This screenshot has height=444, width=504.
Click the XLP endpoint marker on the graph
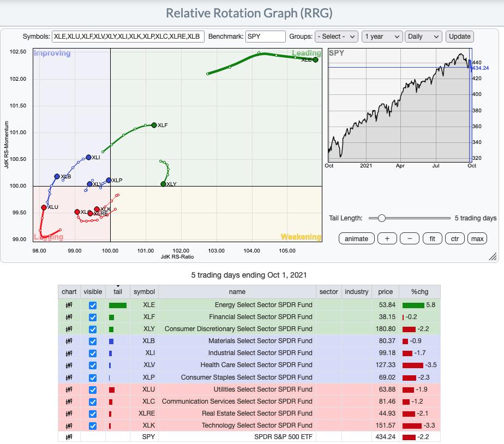(109, 181)
